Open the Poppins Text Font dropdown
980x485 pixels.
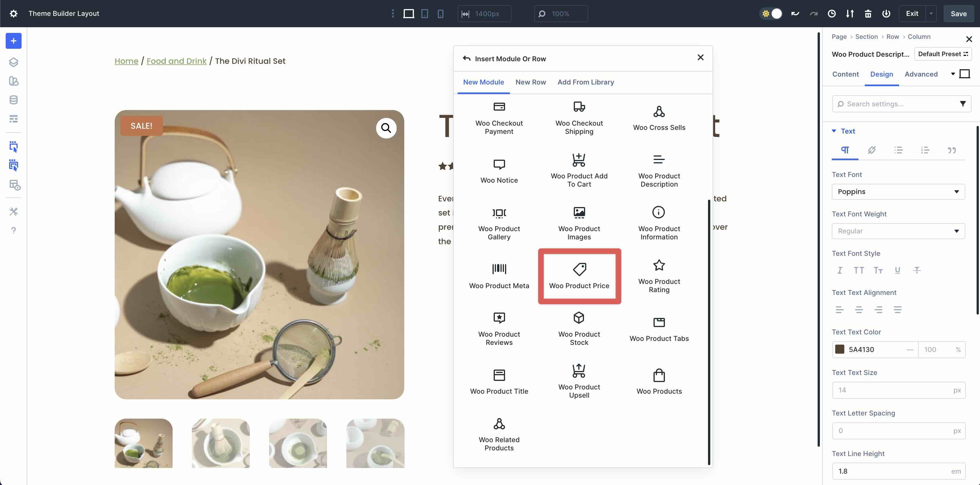898,191
